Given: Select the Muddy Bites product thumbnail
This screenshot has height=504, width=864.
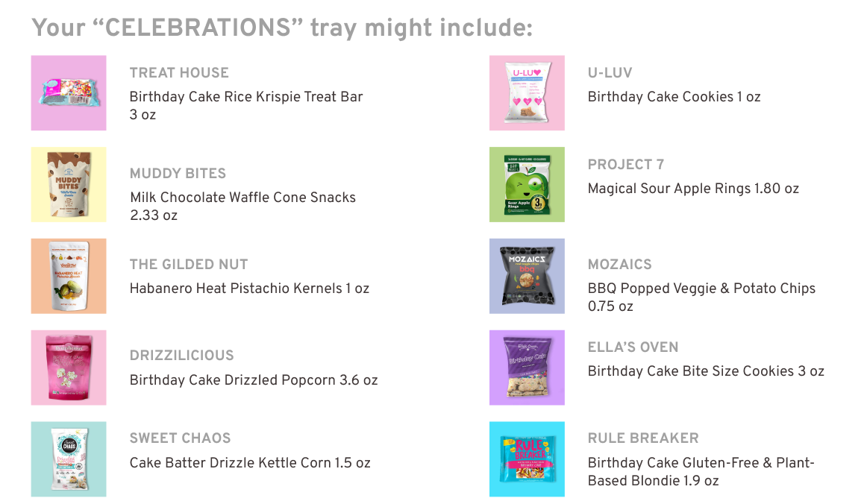Looking at the screenshot, I should tap(69, 184).
